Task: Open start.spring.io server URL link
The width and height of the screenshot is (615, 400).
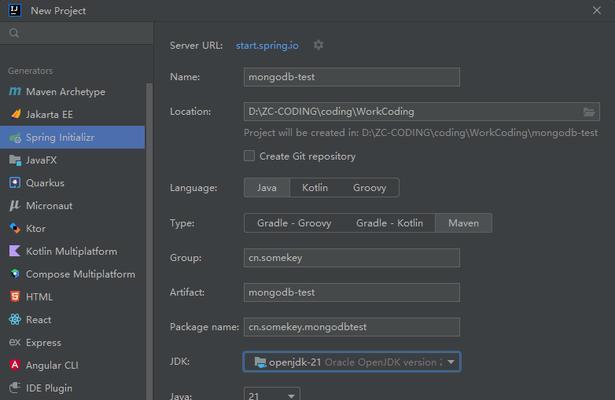Action: click(267, 45)
